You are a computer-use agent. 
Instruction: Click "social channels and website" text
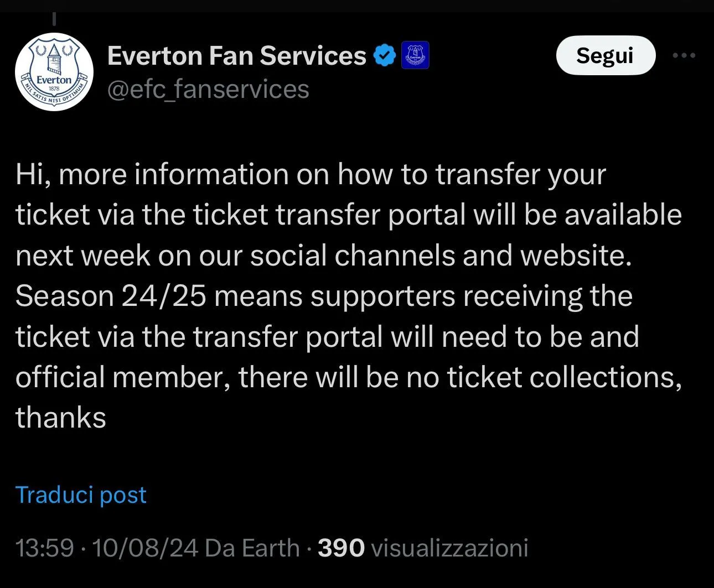[x=440, y=256]
